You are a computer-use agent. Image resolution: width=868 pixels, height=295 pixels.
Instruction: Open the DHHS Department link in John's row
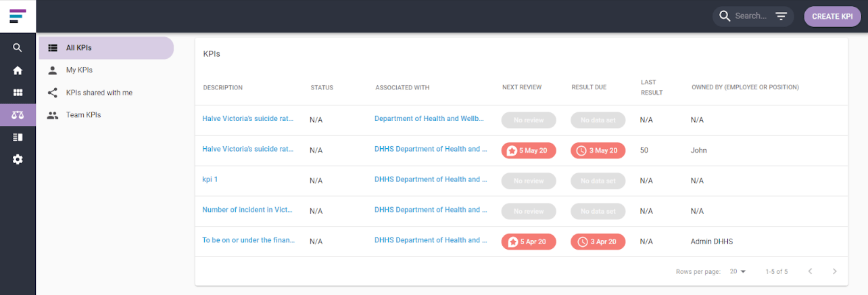tap(431, 149)
